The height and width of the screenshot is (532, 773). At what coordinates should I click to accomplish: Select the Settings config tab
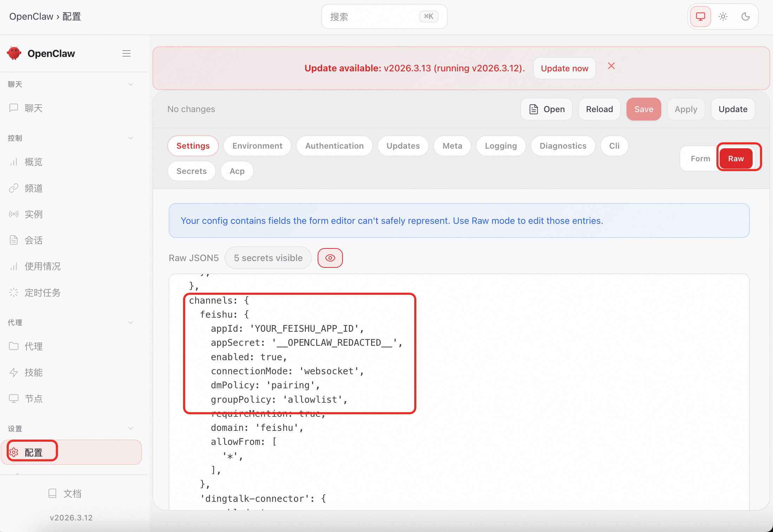click(x=193, y=146)
